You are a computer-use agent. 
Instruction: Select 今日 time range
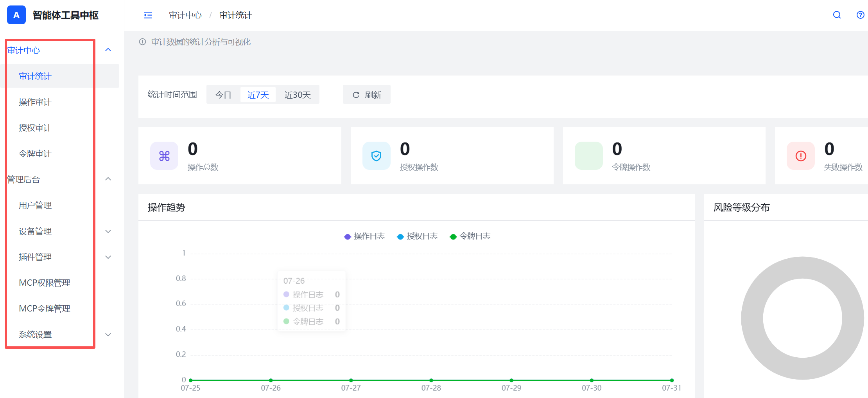tap(223, 95)
